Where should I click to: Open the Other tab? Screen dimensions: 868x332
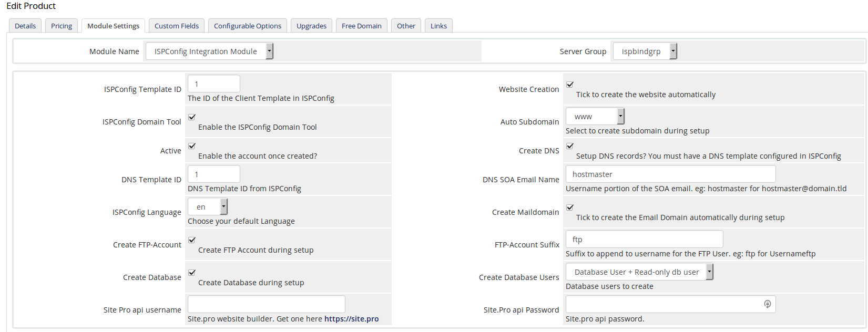pyautogui.click(x=406, y=26)
